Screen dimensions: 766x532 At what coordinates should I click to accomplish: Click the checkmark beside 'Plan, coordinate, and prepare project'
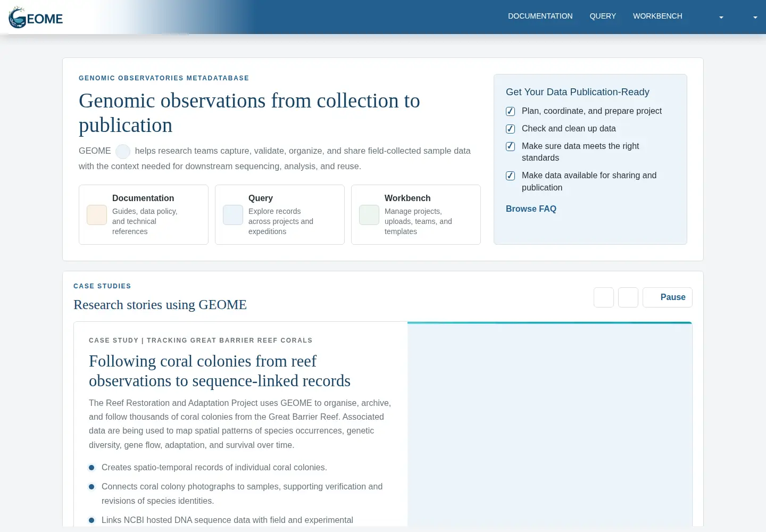[510, 111]
